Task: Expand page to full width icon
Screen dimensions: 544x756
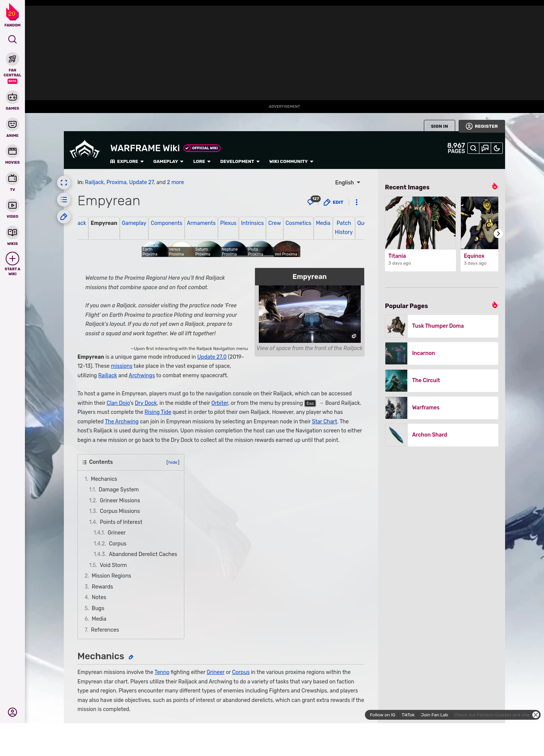Action: (x=64, y=183)
